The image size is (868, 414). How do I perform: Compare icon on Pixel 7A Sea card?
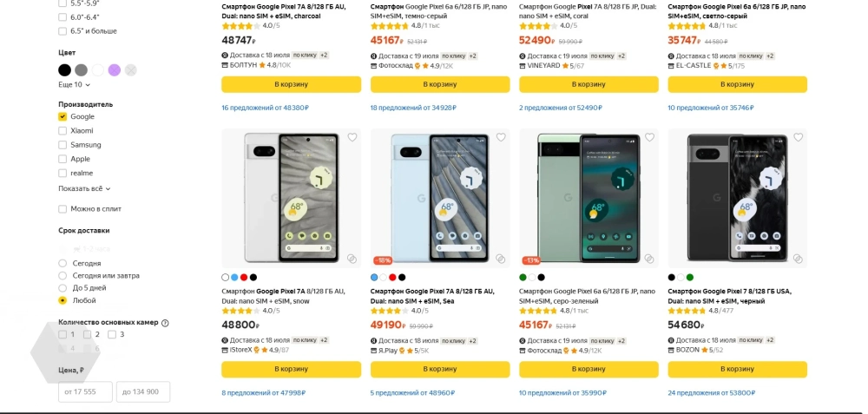pos(501,259)
